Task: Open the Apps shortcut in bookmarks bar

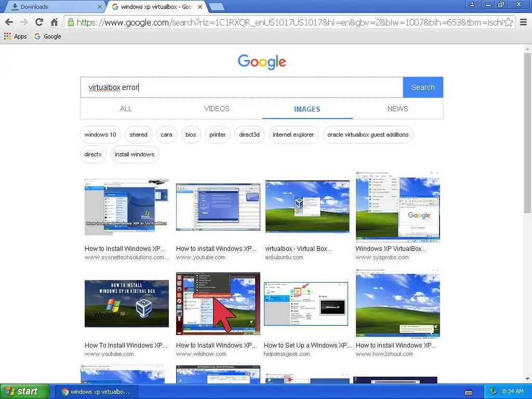Action: click(x=15, y=36)
